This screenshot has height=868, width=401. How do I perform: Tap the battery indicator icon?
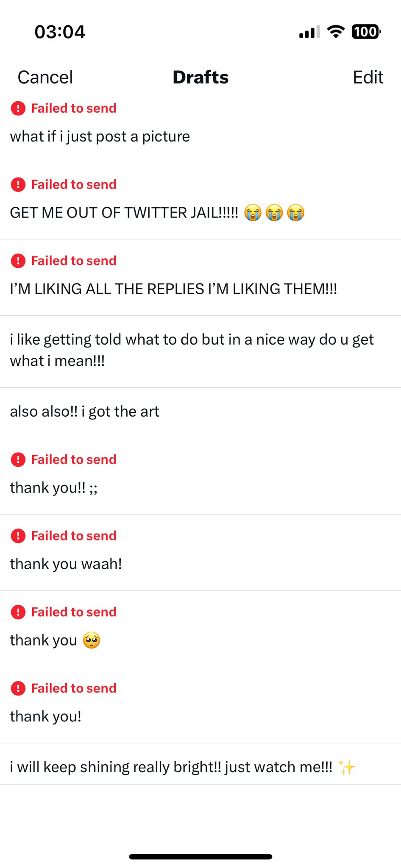(366, 32)
